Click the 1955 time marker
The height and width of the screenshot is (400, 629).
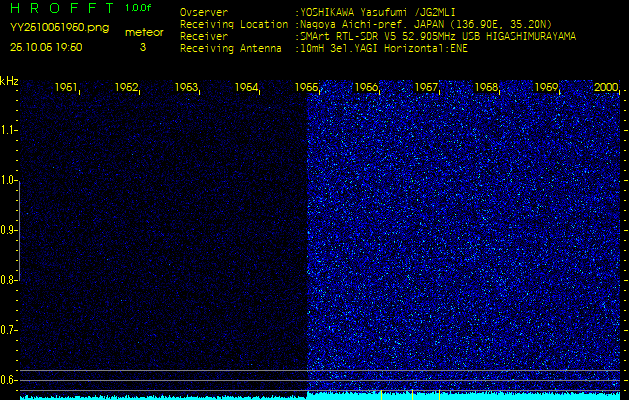click(x=307, y=88)
